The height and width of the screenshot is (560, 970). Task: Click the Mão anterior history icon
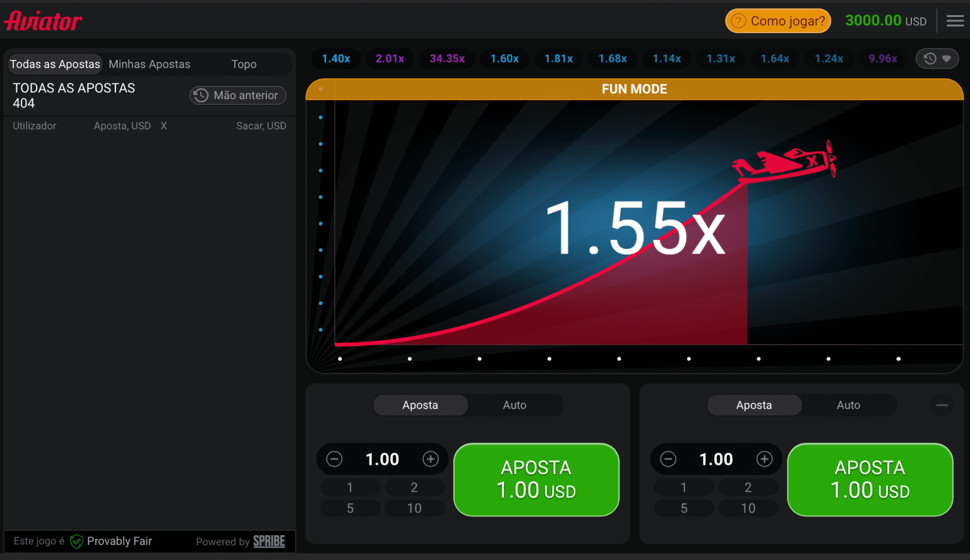(x=201, y=95)
